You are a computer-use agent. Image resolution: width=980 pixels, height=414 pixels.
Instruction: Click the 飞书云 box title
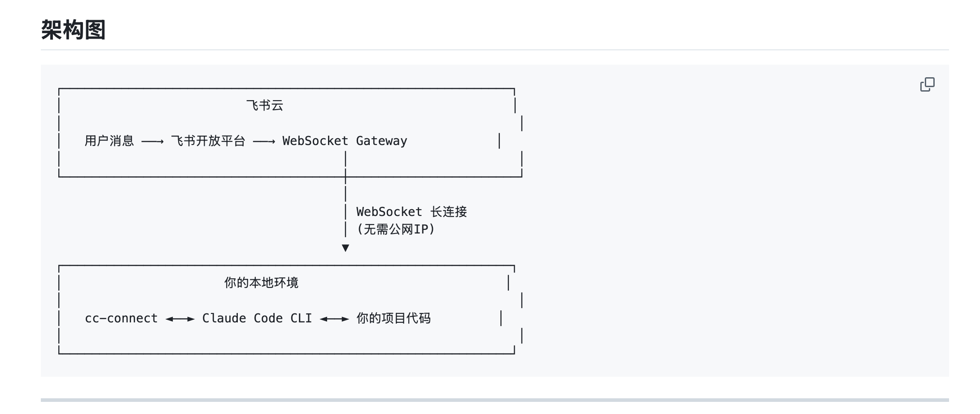265,106
